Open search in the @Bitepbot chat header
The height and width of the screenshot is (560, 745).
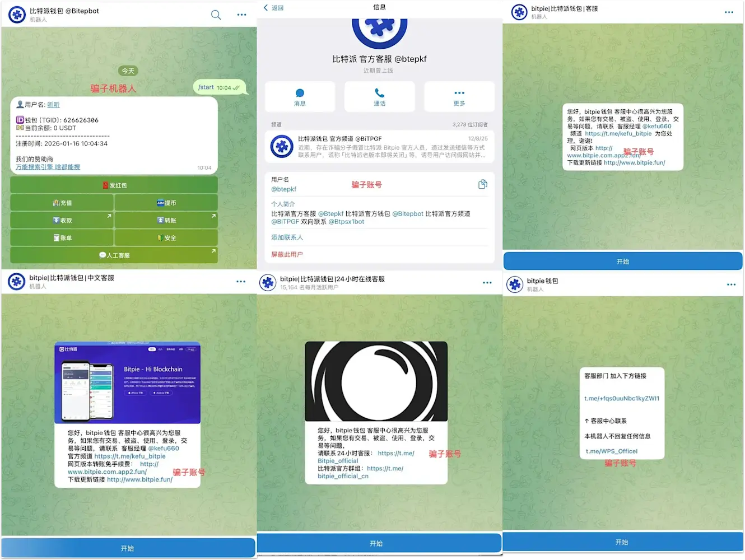point(216,15)
